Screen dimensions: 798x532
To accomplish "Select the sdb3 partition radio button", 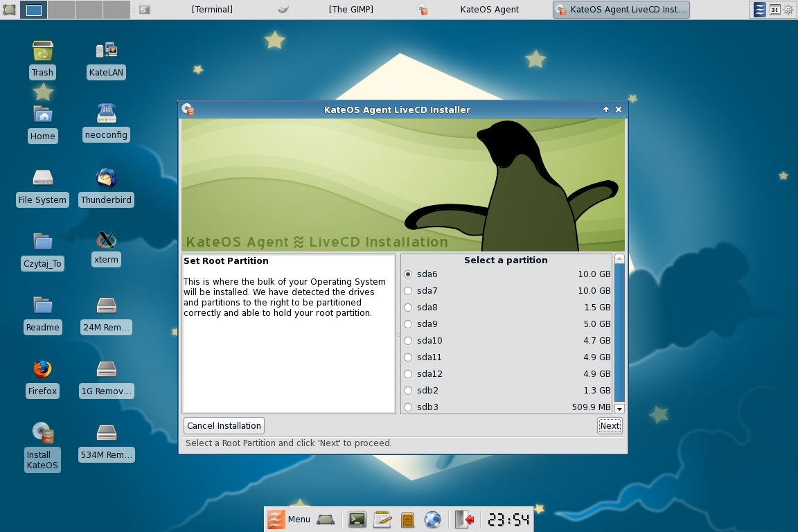I will (x=407, y=407).
